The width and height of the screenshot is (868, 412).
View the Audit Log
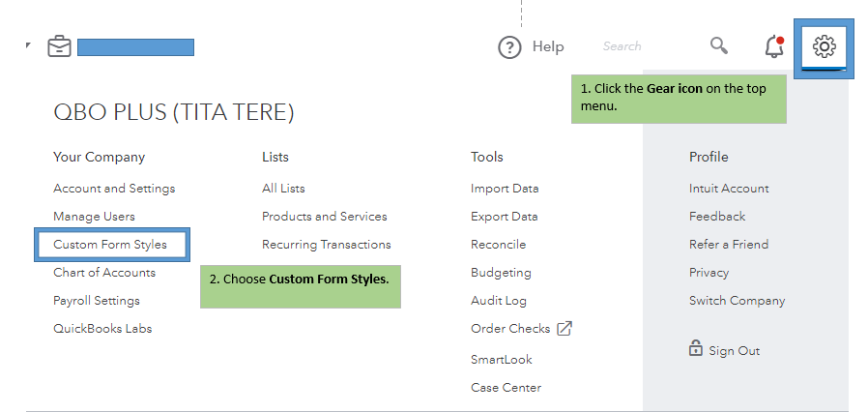pyautogui.click(x=499, y=301)
